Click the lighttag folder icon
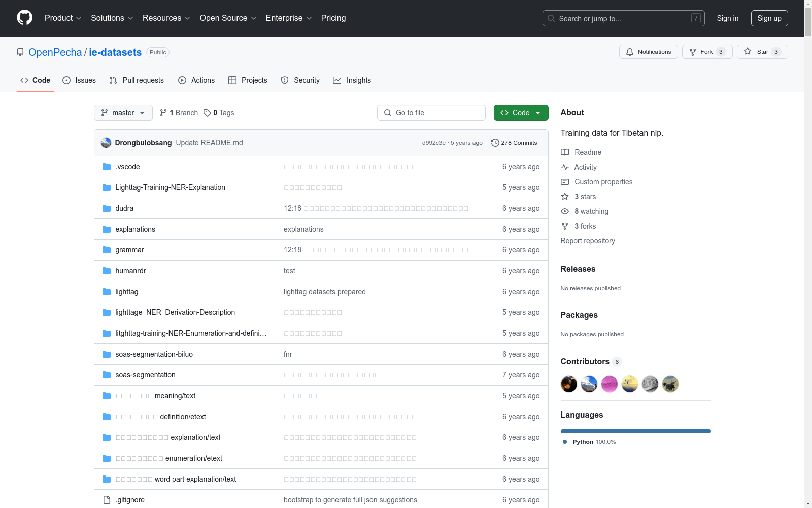The image size is (812, 508). click(x=107, y=292)
